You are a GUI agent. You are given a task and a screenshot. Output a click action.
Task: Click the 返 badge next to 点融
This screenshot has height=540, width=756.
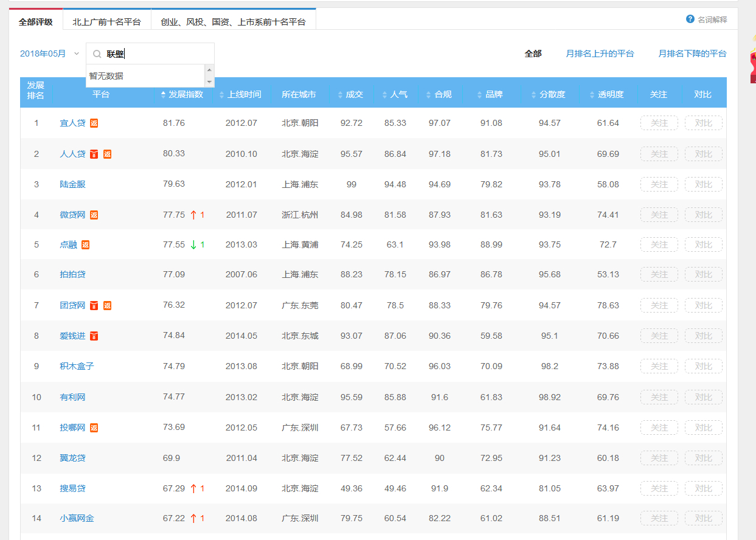point(86,245)
